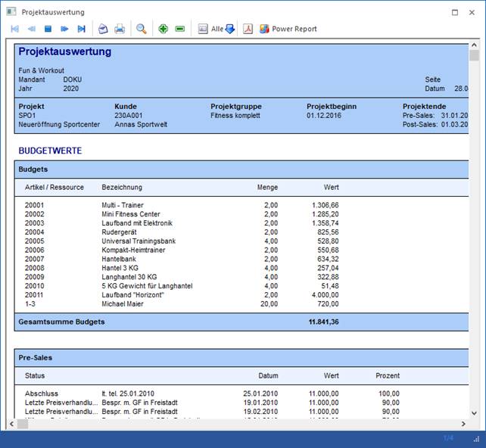Zoom out with the green minus
The width and height of the screenshot is (486, 448).
[180, 29]
